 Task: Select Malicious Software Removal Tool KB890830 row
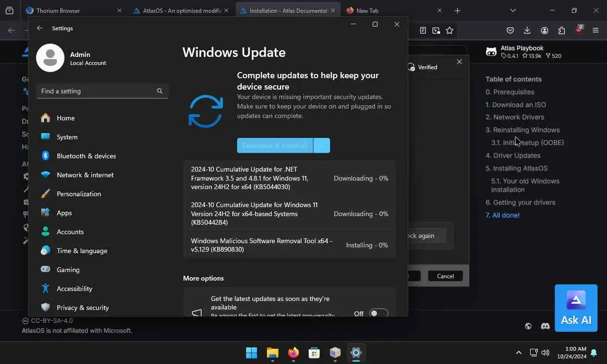click(x=290, y=245)
